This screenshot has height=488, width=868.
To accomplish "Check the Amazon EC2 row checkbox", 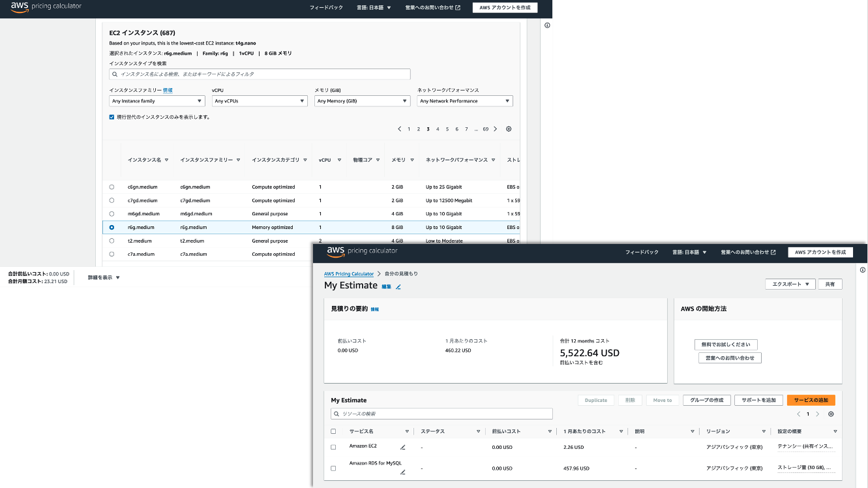I will click(333, 447).
